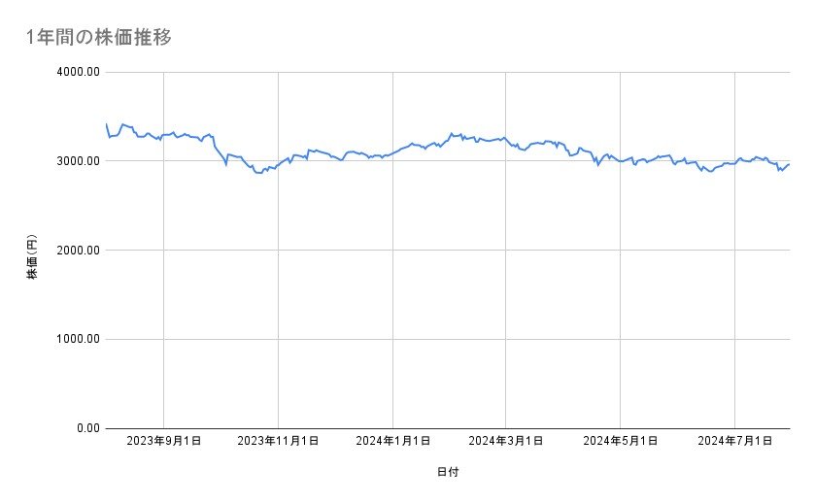Click the 2024年7月1日 date label
Image resolution: width=815 pixels, height=504 pixels.
pyautogui.click(x=735, y=442)
